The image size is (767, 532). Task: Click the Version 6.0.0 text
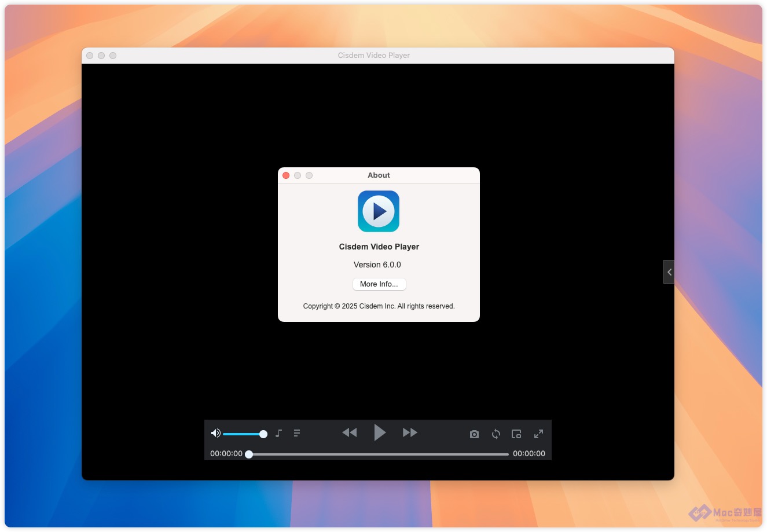click(377, 265)
